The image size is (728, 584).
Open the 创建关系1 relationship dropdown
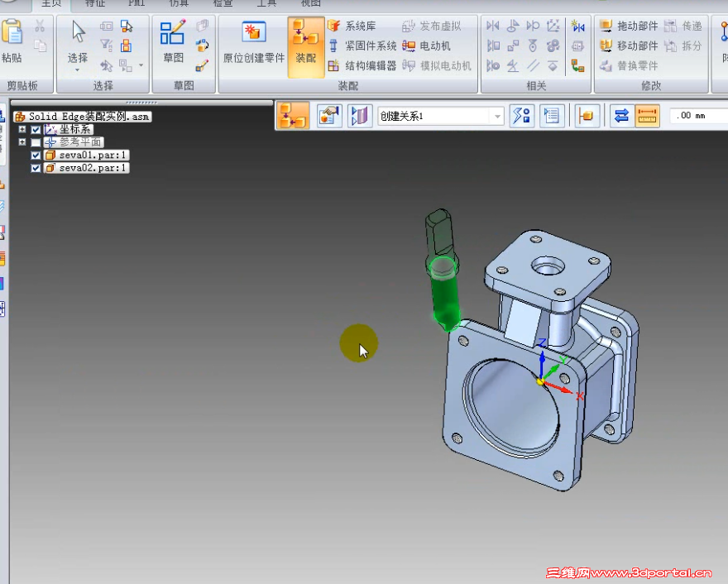tap(497, 116)
